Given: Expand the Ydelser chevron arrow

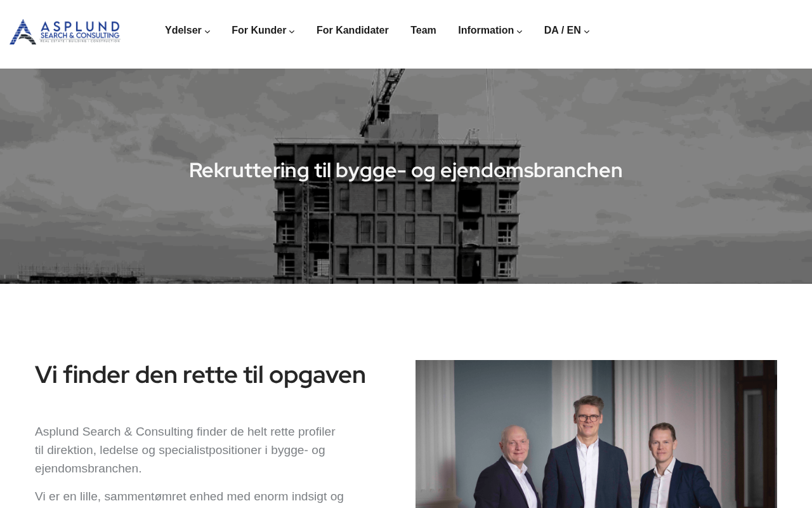Looking at the screenshot, I should [x=207, y=31].
